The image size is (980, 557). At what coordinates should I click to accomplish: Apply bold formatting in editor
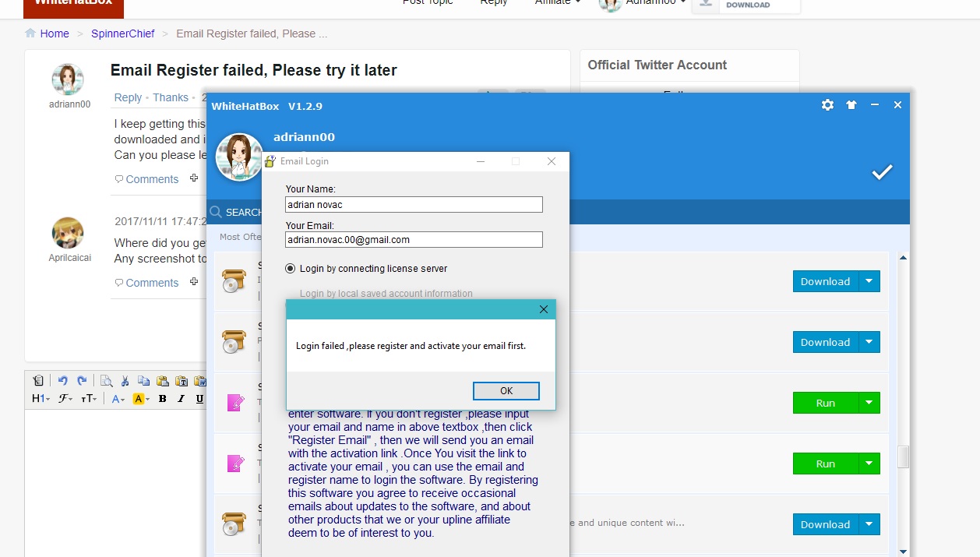(162, 399)
